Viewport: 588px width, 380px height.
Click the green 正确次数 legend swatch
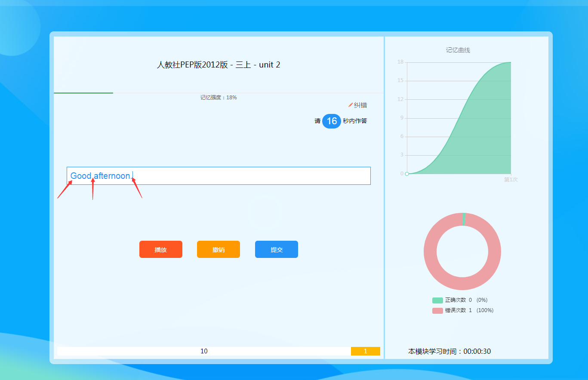437,300
